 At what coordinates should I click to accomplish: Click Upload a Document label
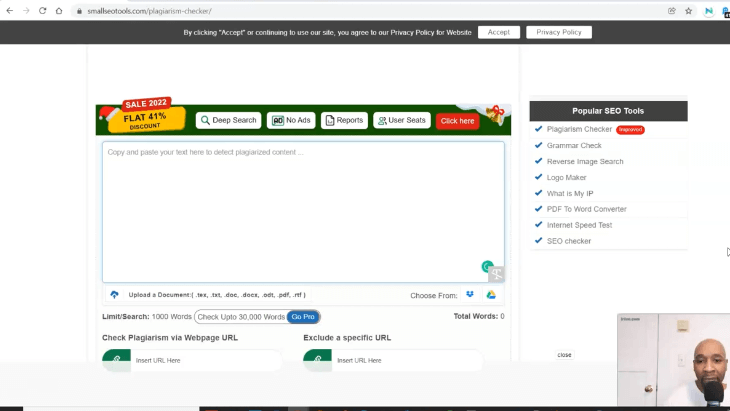tap(217, 295)
